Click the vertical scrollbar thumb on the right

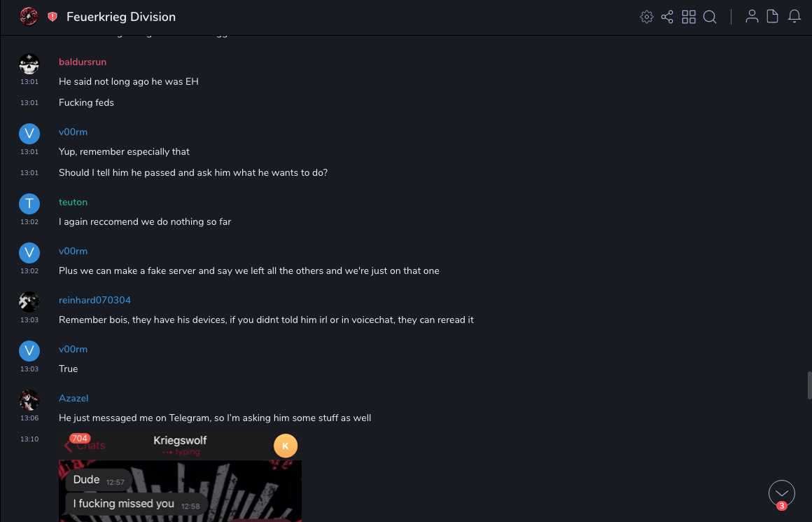point(809,385)
